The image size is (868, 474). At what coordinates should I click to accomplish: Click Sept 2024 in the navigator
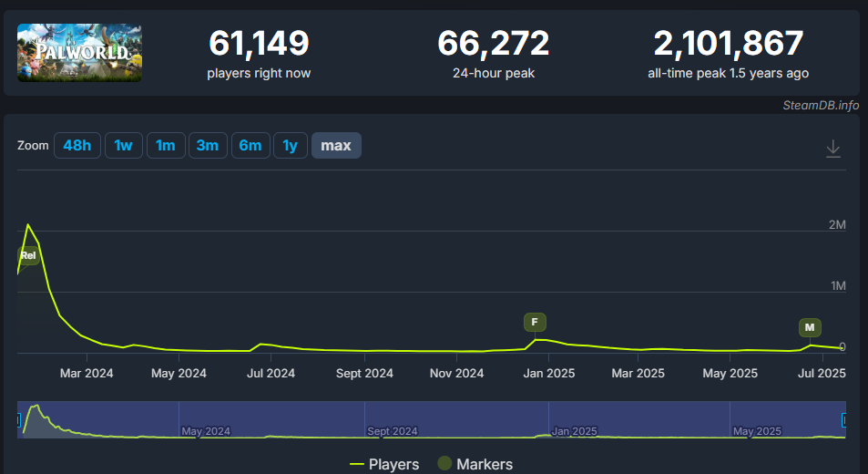(x=393, y=431)
